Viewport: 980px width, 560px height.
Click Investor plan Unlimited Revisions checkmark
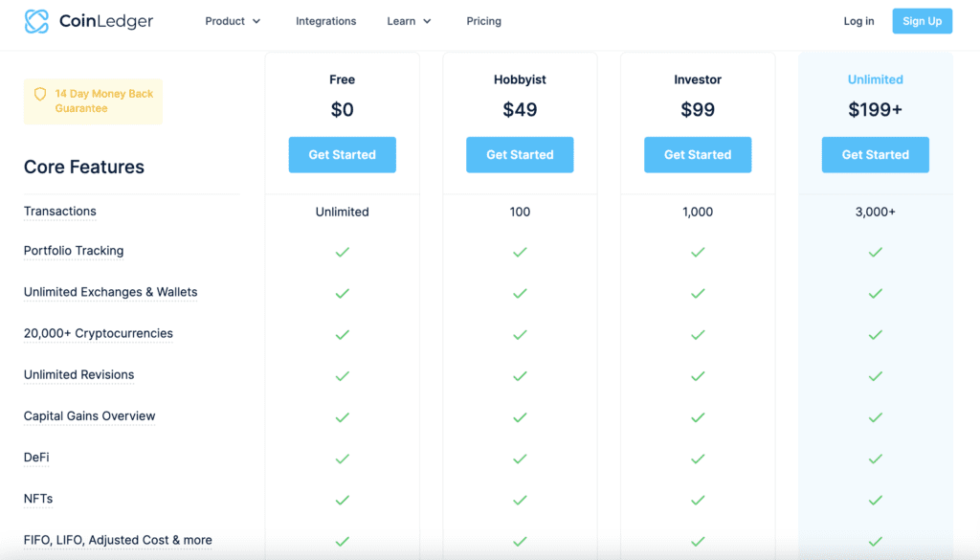698,376
